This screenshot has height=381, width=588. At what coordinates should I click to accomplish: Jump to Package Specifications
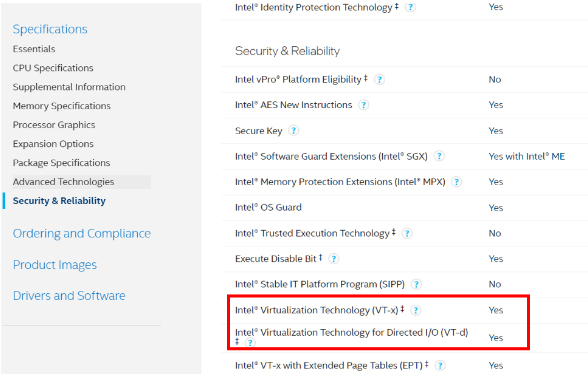coord(62,163)
